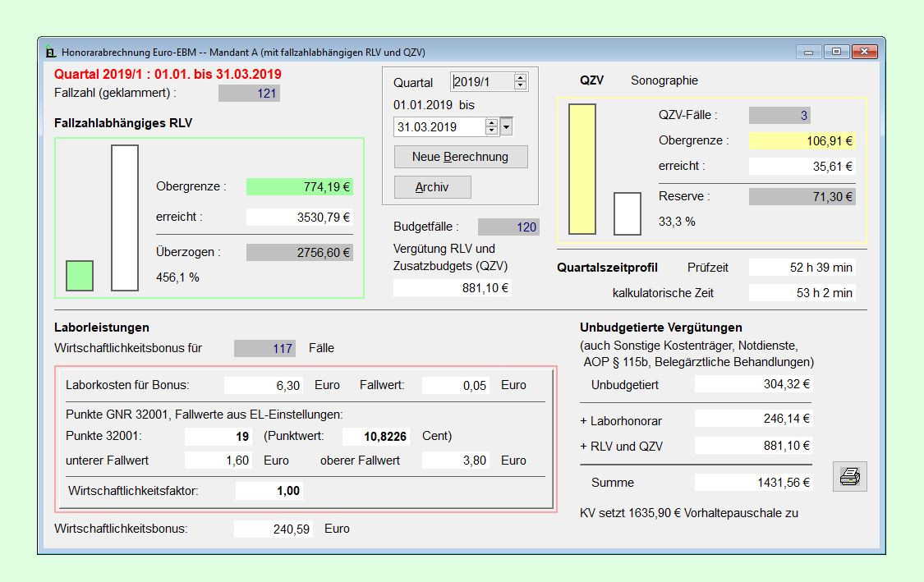Click the EL application icon in title bar
Viewport: 924px width, 582px height.
51,53
